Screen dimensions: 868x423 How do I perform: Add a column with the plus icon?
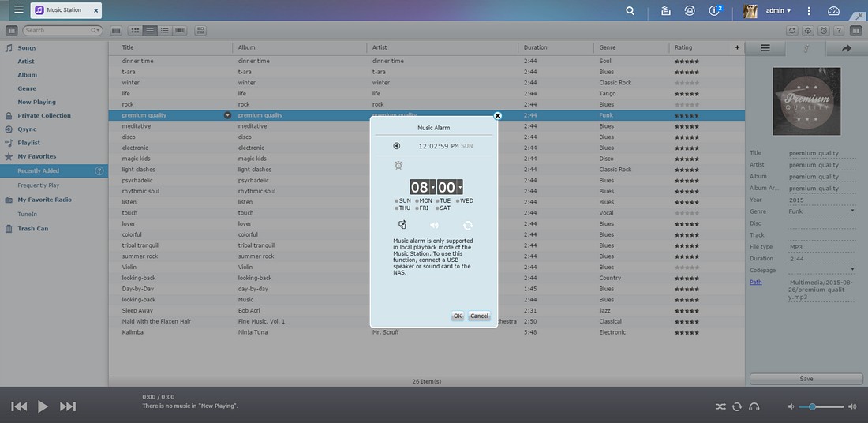(x=737, y=47)
